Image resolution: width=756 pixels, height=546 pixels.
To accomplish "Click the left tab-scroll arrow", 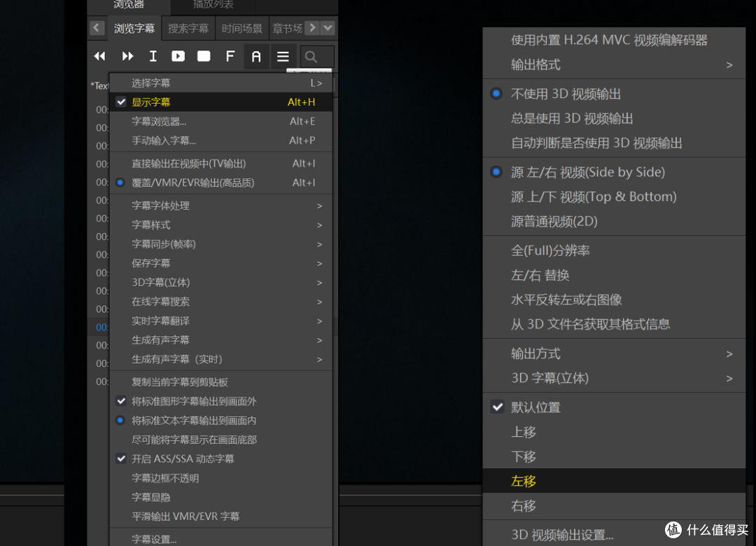I will tap(97, 28).
